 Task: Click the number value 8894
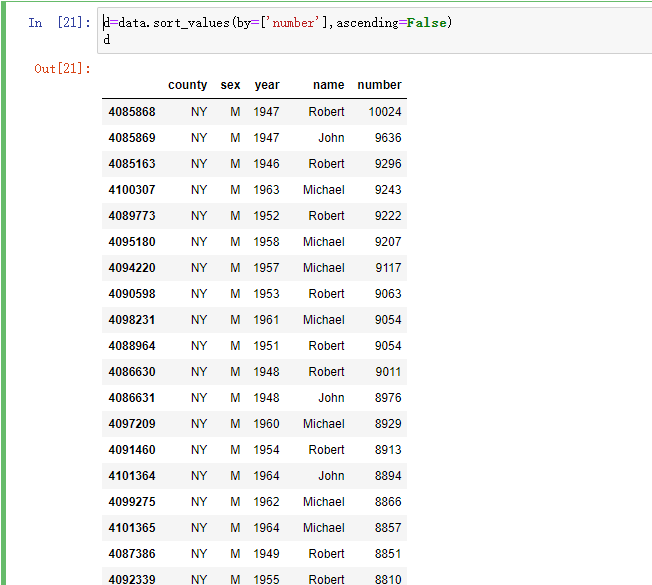(x=388, y=476)
